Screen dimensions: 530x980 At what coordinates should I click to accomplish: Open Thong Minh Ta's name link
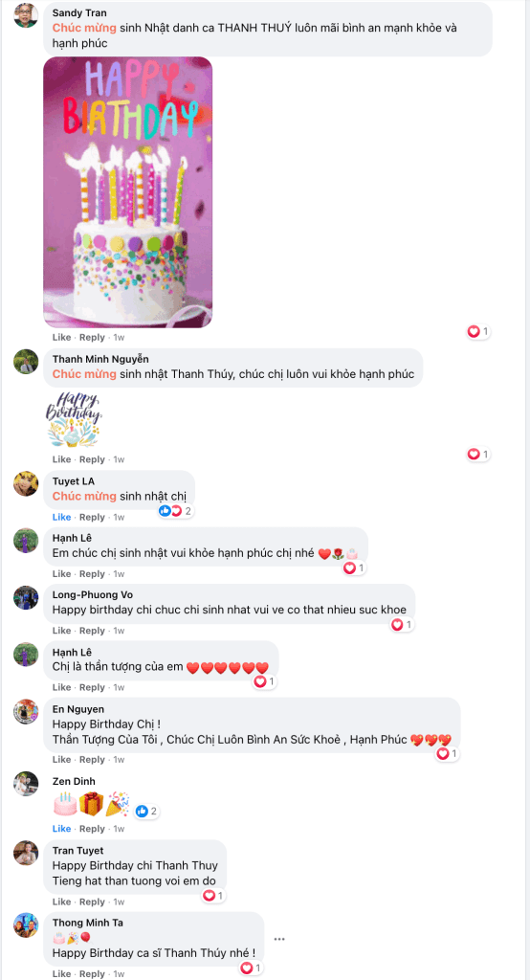point(87,923)
